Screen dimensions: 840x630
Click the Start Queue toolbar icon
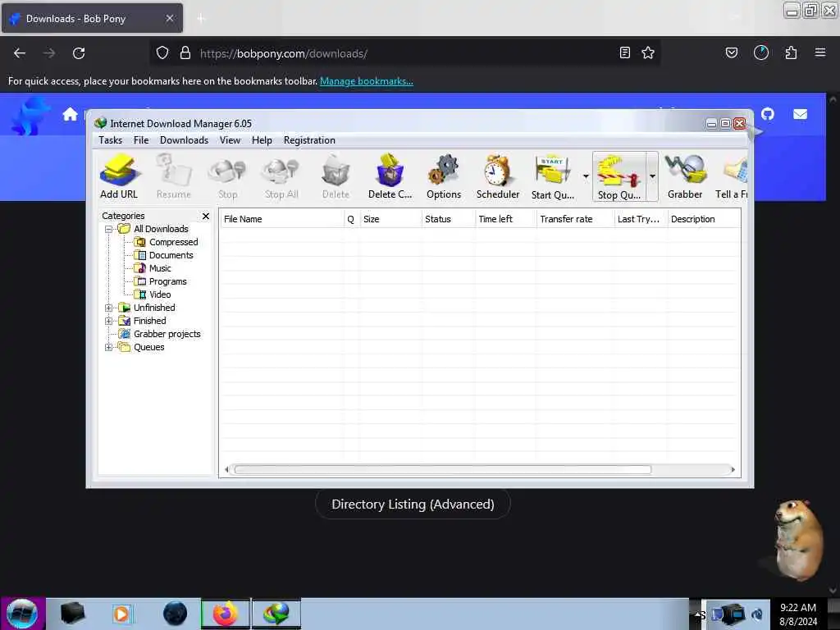point(552,176)
